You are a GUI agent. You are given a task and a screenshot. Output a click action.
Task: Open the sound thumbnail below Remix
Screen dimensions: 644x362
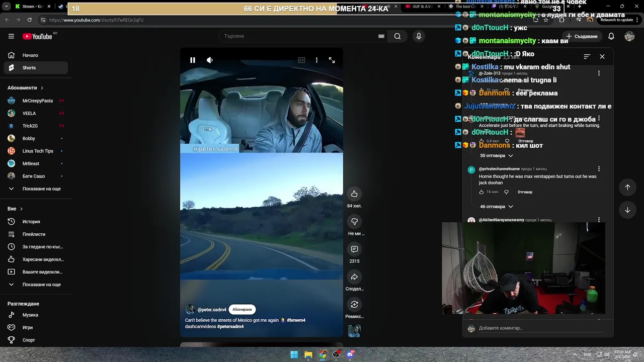pyautogui.click(x=354, y=331)
